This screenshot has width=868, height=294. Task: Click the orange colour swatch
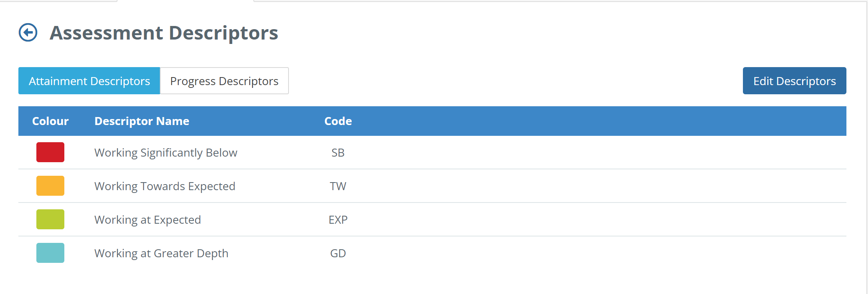tap(50, 186)
